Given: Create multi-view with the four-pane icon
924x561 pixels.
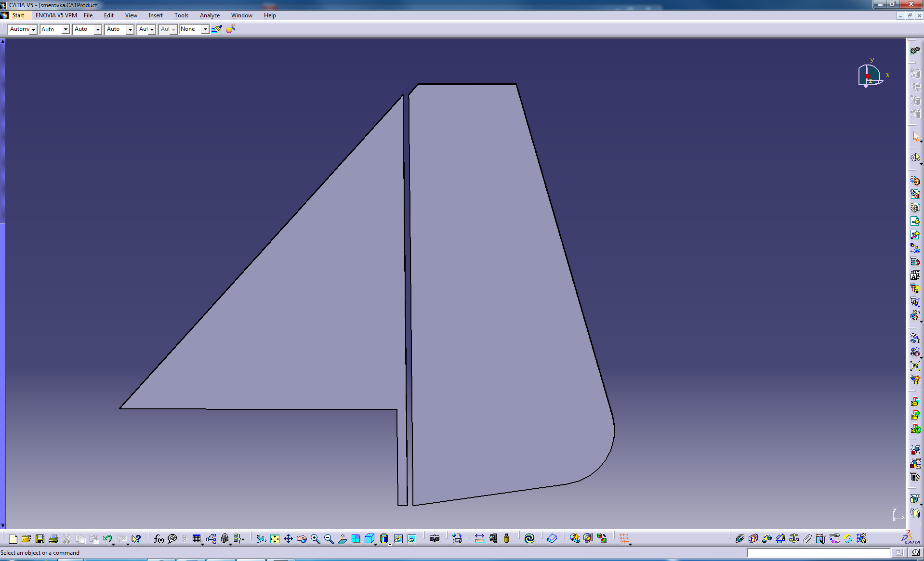Looking at the screenshot, I should [x=356, y=539].
